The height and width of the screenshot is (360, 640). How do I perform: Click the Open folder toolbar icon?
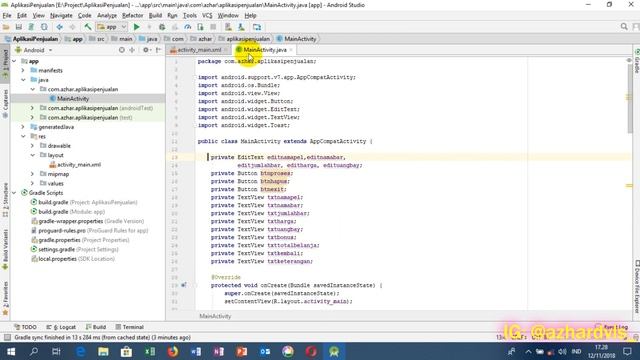[6, 27]
